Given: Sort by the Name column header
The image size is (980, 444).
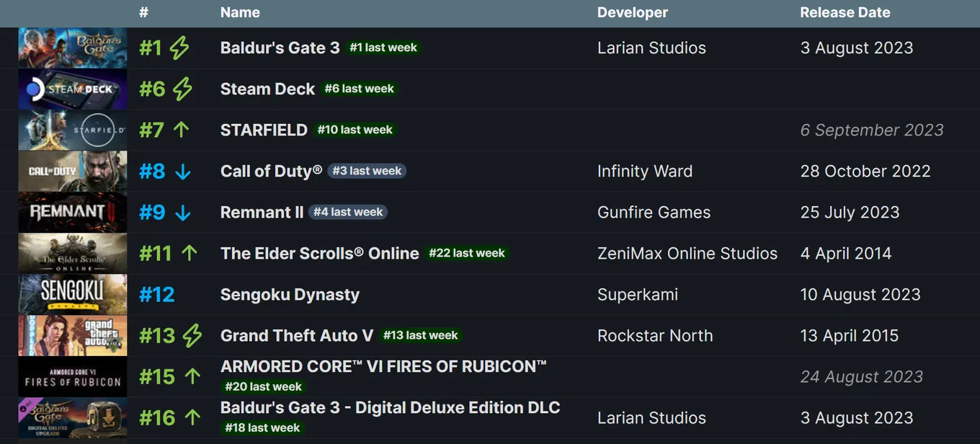Looking at the screenshot, I should coord(240,12).
